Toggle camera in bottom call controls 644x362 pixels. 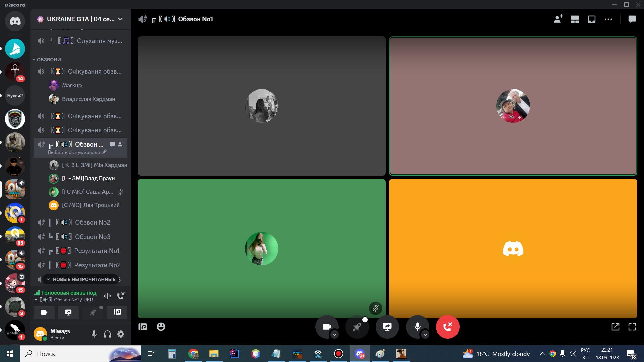tap(326, 327)
